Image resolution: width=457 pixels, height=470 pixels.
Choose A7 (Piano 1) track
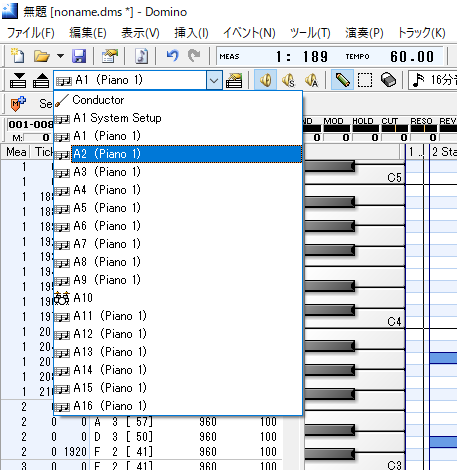178,244
